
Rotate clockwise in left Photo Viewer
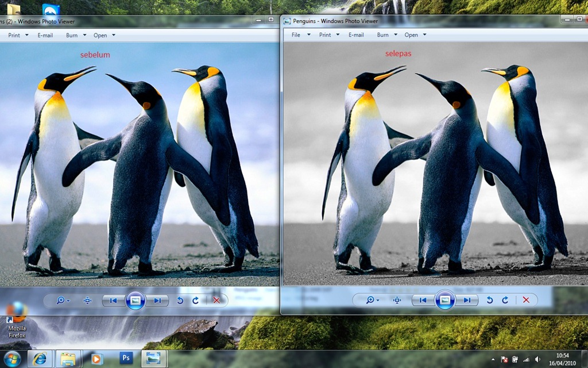[x=196, y=300]
